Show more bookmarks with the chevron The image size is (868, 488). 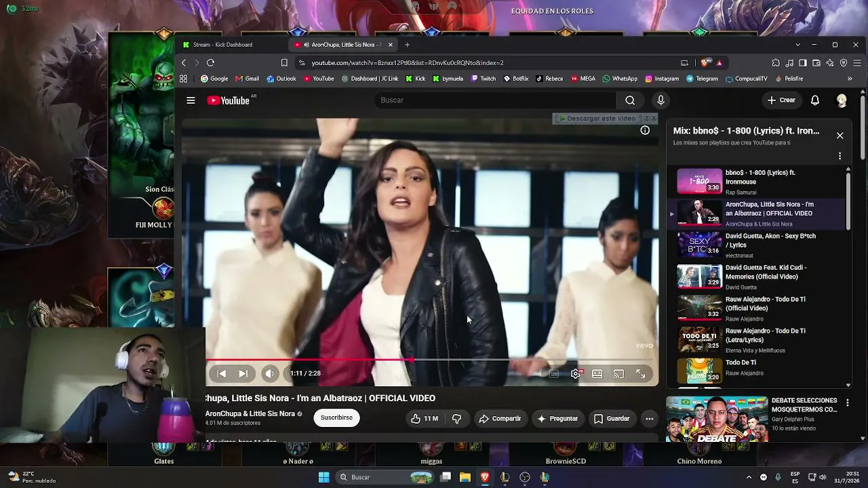tap(850, 79)
